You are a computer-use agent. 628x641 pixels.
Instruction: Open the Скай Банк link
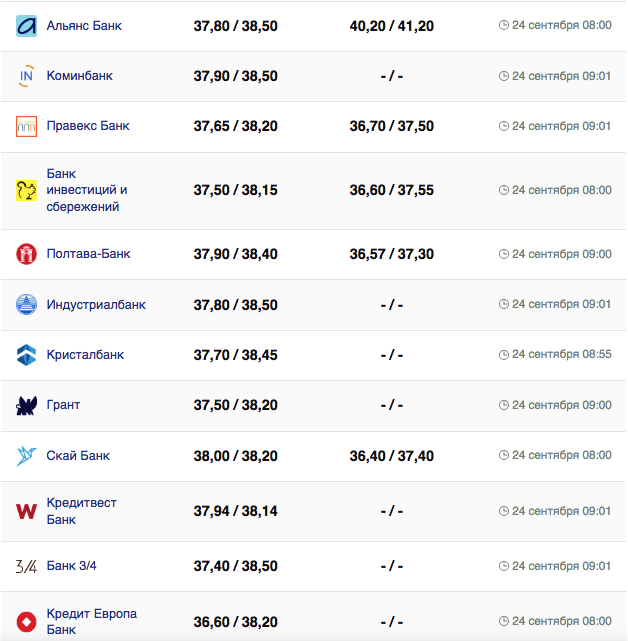(x=78, y=456)
